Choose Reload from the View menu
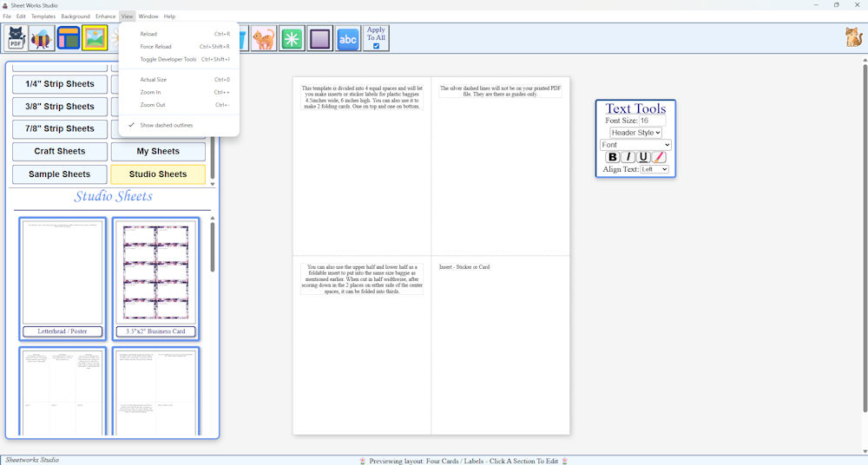This screenshot has width=868, height=465. [179, 34]
